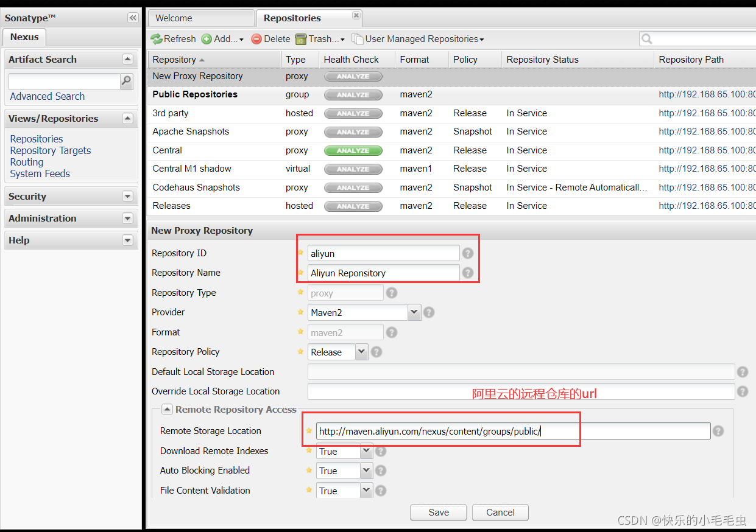Image resolution: width=756 pixels, height=532 pixels.
Task: Open the Provider Maven2 dropdown
Action: pos(414,312)
